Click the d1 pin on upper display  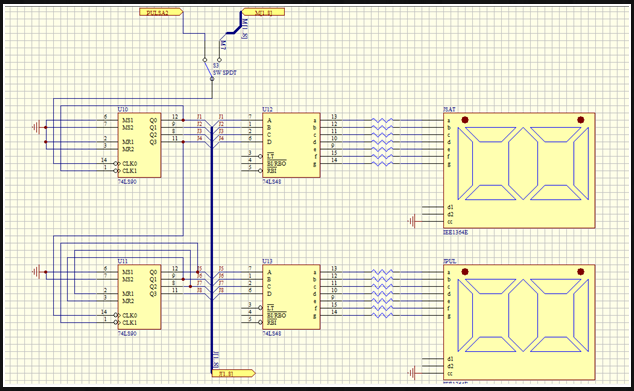coord(450,207)
